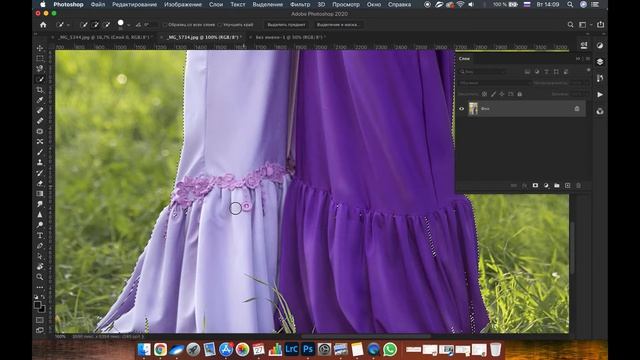Open WhatsApp from the Dock
Viewport: 640px width, 360px height.
tap(390, 349)
